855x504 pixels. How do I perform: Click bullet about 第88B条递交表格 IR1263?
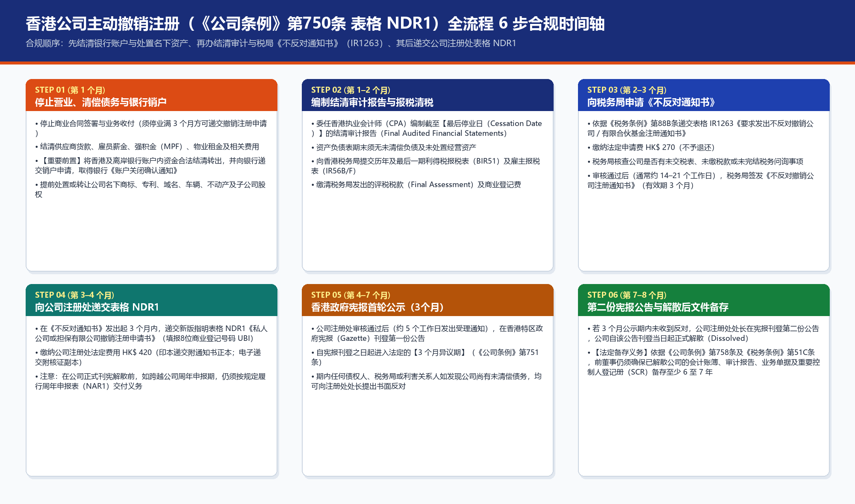coord(701,128)
